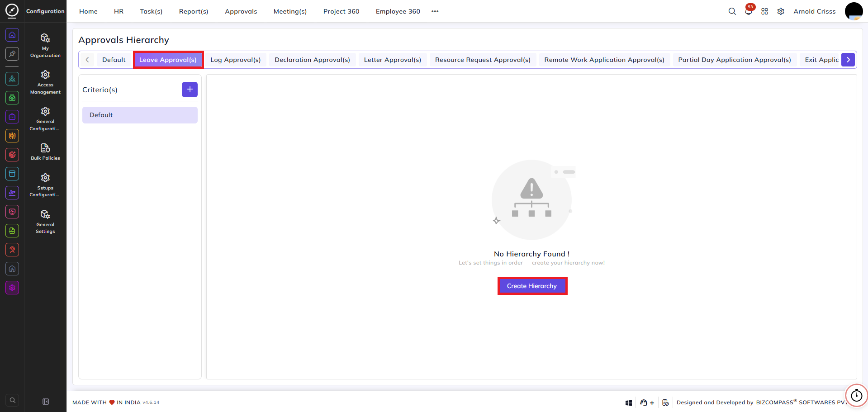Select the Leave Approval(s) tab
Screen dimensions: 868x412
pos(168,60)
